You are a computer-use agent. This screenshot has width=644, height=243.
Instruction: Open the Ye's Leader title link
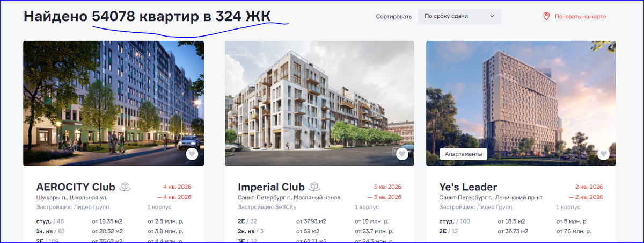click(468, 187)
